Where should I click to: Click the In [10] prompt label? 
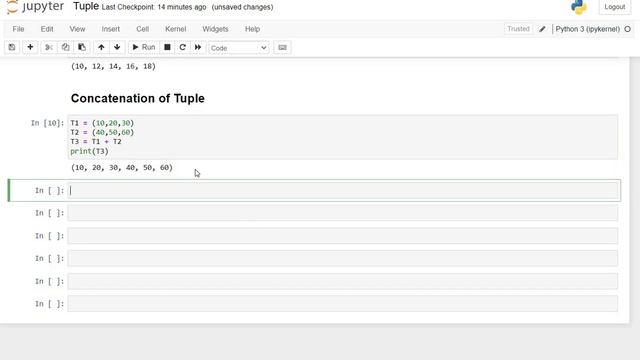[x=47, y=123]
